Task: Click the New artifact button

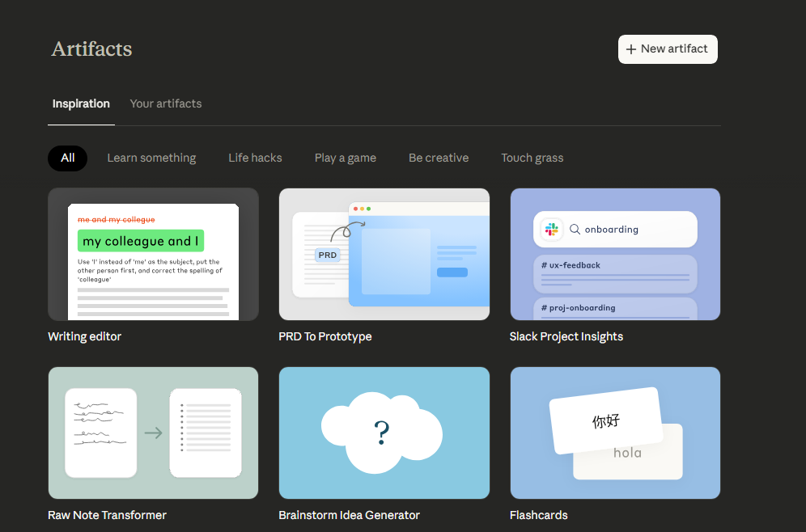Action: (x=668, y=49)
